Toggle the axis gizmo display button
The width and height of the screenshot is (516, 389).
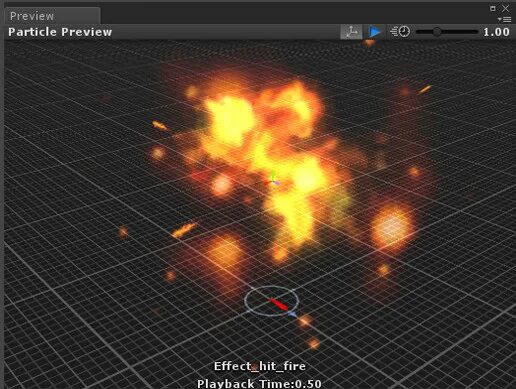coord(351,32)
